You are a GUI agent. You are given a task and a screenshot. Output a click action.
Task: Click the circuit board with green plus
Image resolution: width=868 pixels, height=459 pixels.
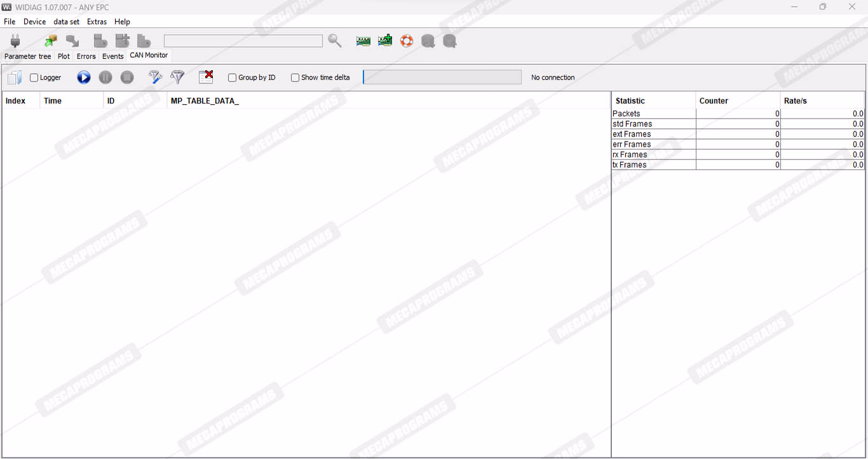point(385,41)
